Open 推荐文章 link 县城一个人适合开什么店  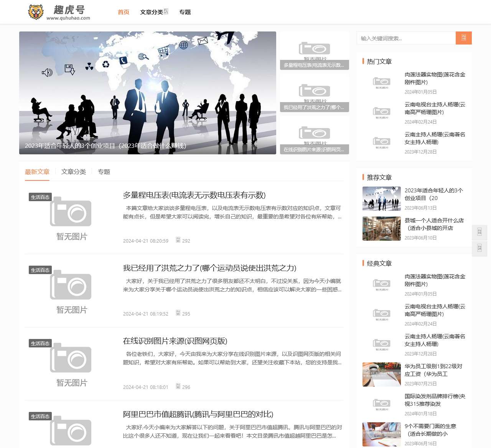[x=434, y=224]
